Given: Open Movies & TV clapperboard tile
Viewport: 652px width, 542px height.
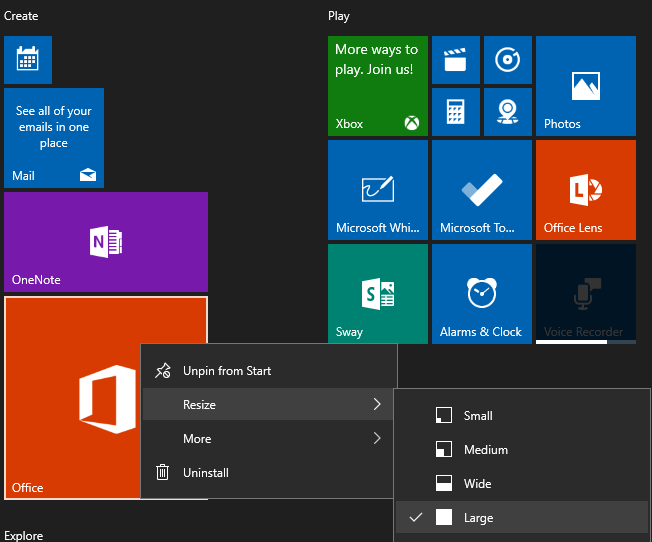Looking at the screenshot, I should 456,59.
